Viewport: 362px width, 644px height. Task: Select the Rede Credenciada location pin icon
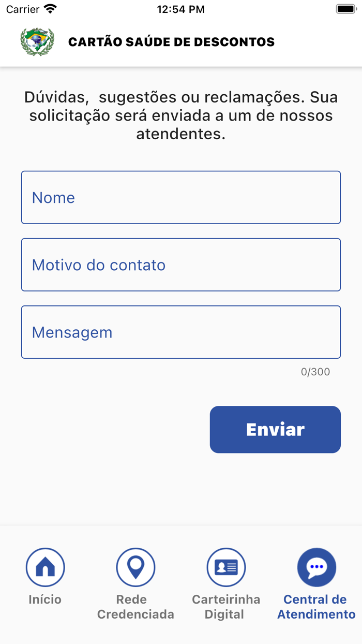(x=135, y=566)
